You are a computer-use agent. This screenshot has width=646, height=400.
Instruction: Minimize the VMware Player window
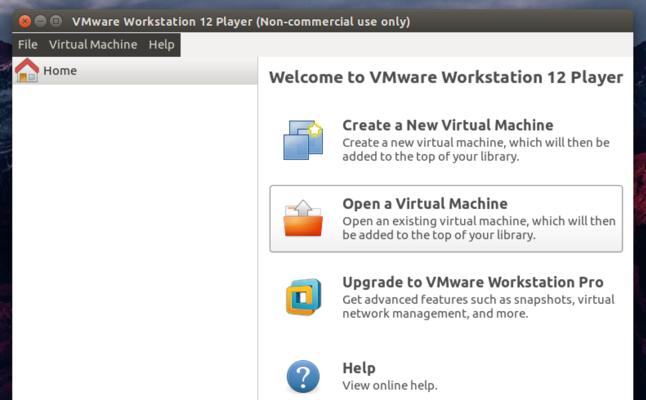tap(40, 21)
